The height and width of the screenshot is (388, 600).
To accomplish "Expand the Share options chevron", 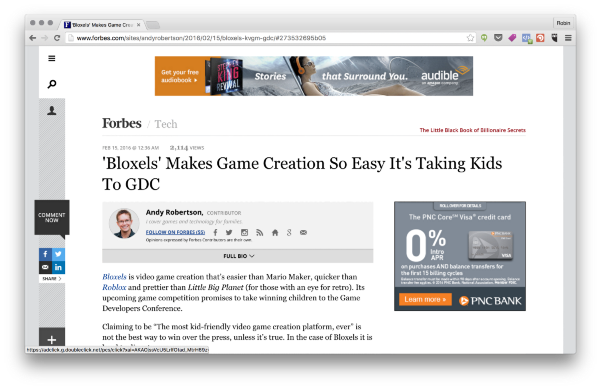I will [x=60, y=279].
